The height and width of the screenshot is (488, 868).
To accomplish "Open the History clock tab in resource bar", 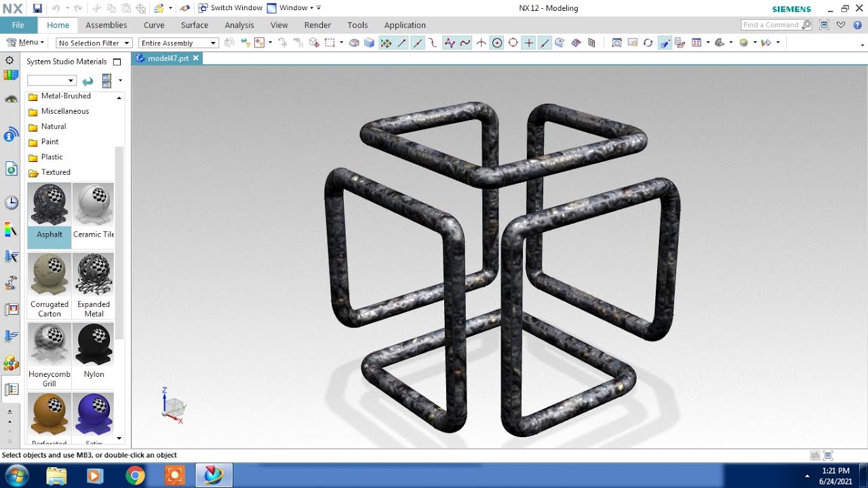I will [x=11, y=202].
